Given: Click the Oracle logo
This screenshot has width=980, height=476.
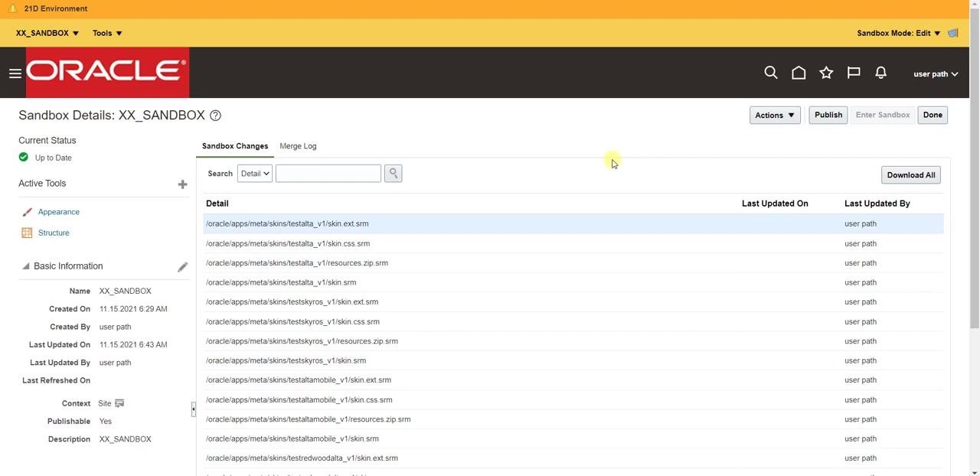Looking at the screenshot, I should click(107, 73).
